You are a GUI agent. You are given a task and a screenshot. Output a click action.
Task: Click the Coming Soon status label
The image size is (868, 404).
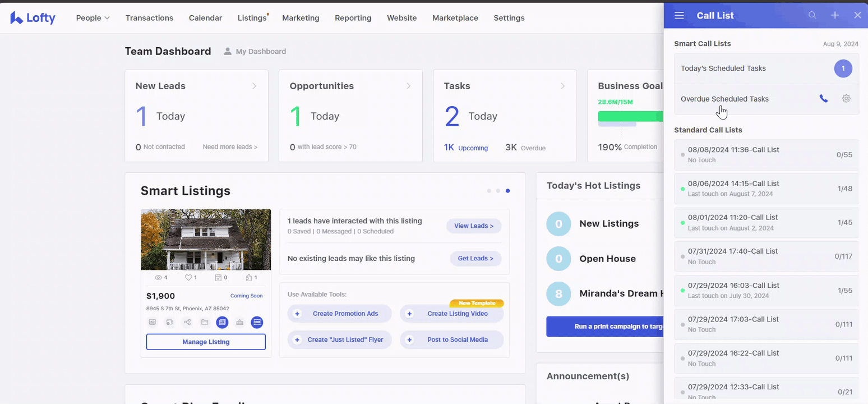[246, 296]
